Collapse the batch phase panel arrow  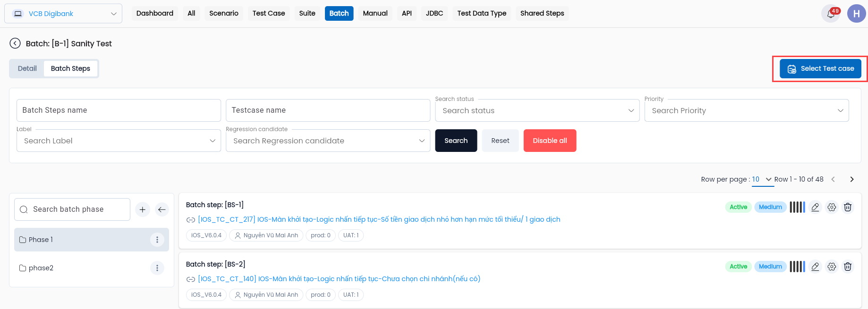pos(162,209)
